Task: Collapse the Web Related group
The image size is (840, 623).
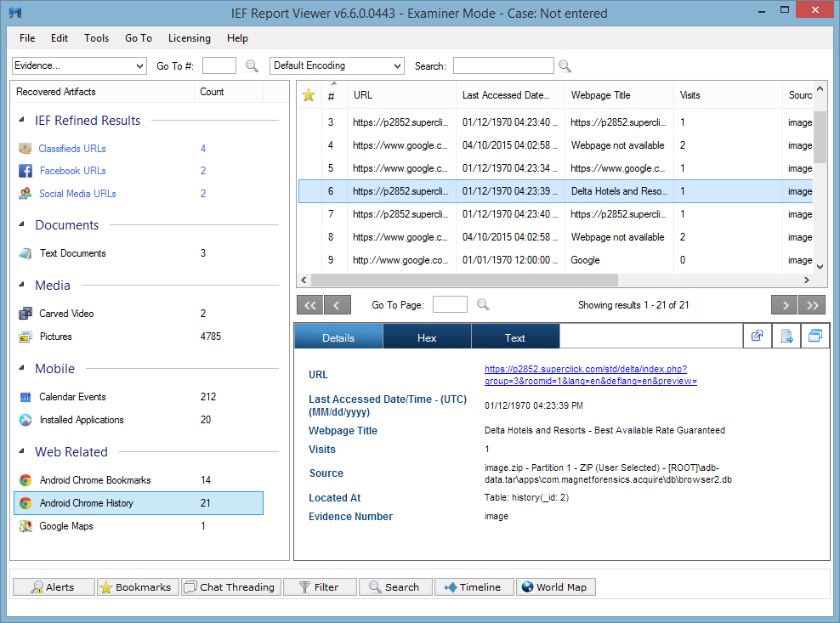Action: (x=21, y=451)
